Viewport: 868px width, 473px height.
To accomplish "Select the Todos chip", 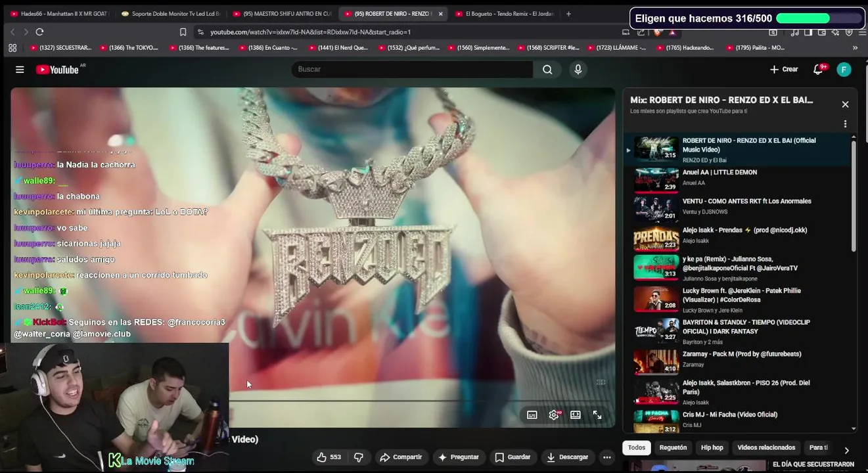I will [x=637, y=448].
